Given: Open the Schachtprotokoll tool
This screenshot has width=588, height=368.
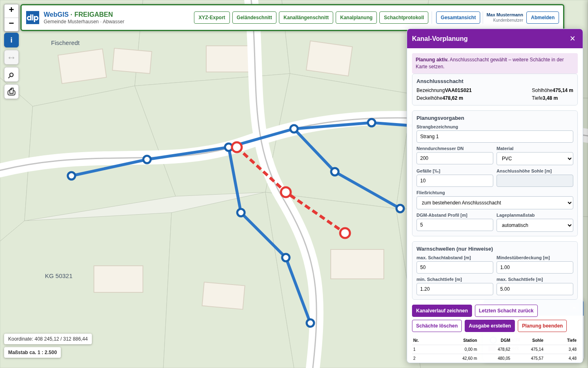Looking at the screenshot, I should coord(404,18).
